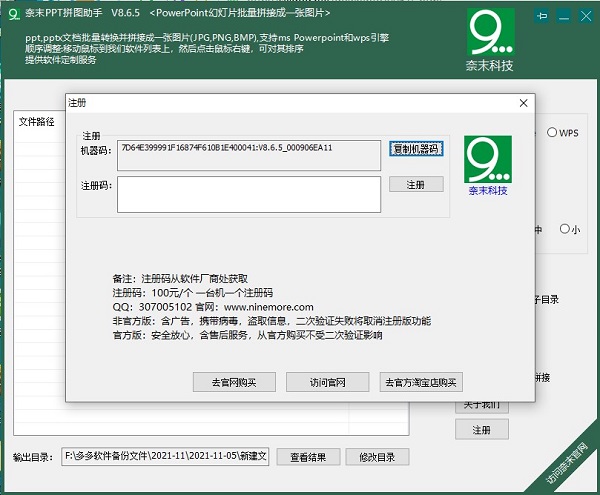Click the large 9 logo in header
This screenshot has height=495, width=600.
(491, 32)
